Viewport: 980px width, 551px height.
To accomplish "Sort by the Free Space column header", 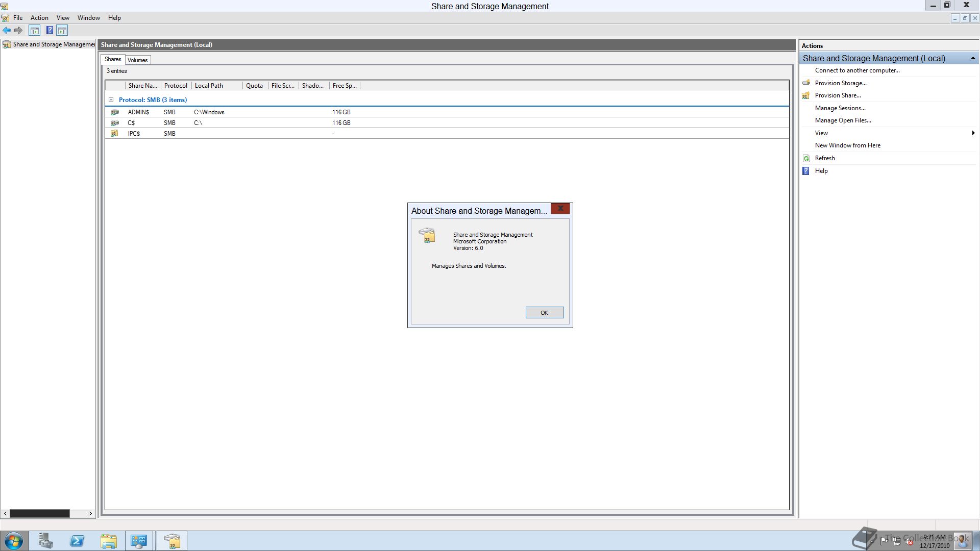I will pyautogui.click(x=345, y=86).
